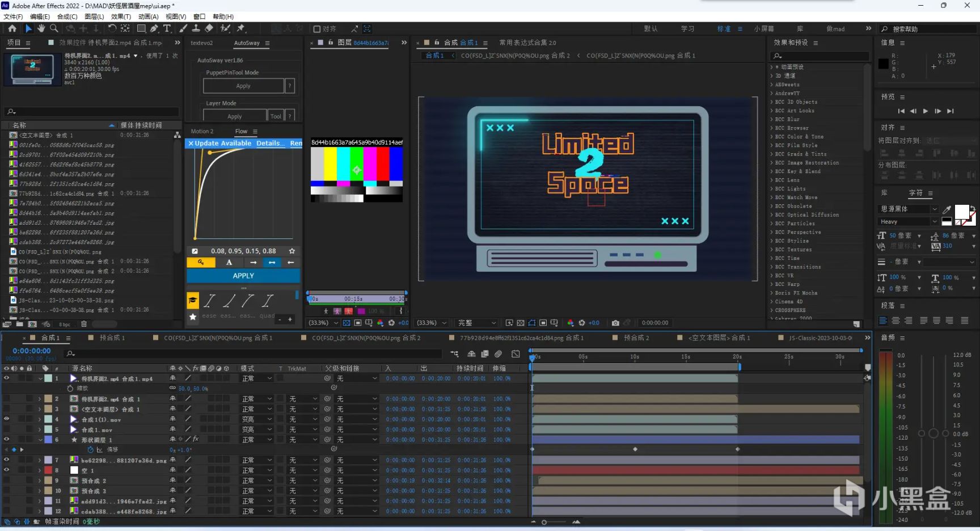Toggle visibility of layer 7 be62298 png
Image resolution: width=980 pixels, height=531 pixels.
7,460
